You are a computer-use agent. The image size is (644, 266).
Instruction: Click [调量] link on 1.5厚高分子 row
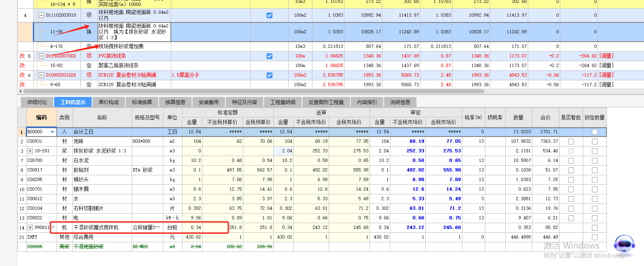tap(607, 75)
